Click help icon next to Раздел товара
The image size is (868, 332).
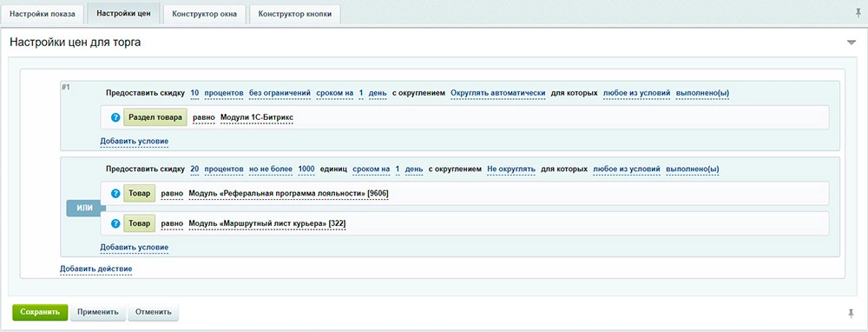point(115,117)
